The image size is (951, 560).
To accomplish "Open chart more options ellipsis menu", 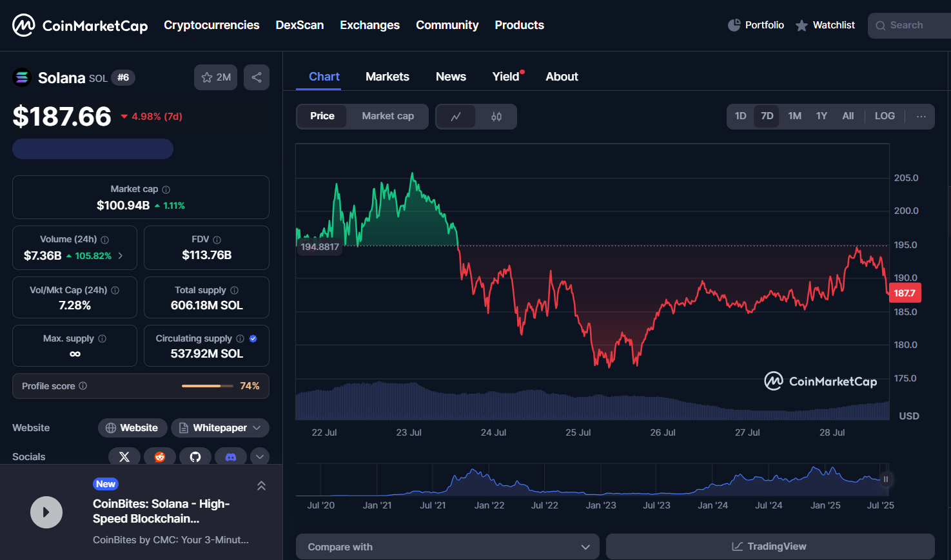I will click(921, 117).
